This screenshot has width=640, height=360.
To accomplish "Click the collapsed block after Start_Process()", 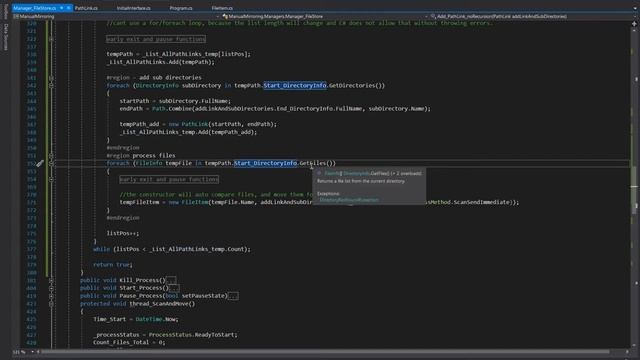I will pyautogui.click(x=174, y=288).
